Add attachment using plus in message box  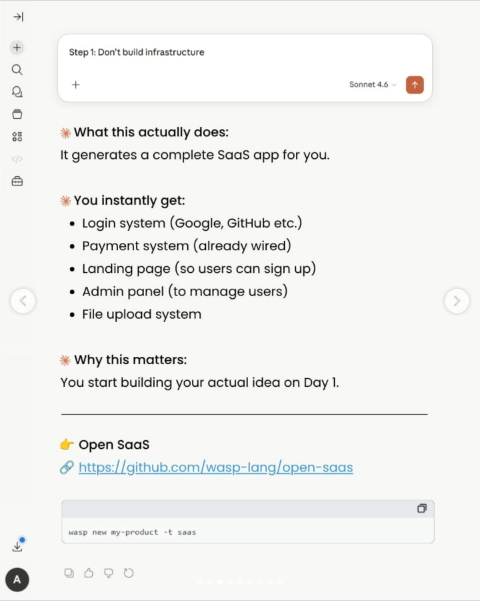[x=76, y=85]
